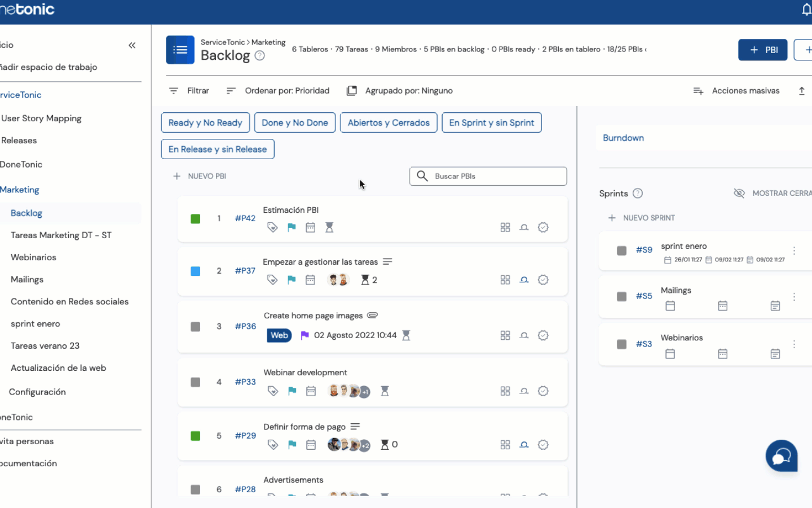
Task: Open the Agrupado por: Ninguno dropdown
Action: 400,91
